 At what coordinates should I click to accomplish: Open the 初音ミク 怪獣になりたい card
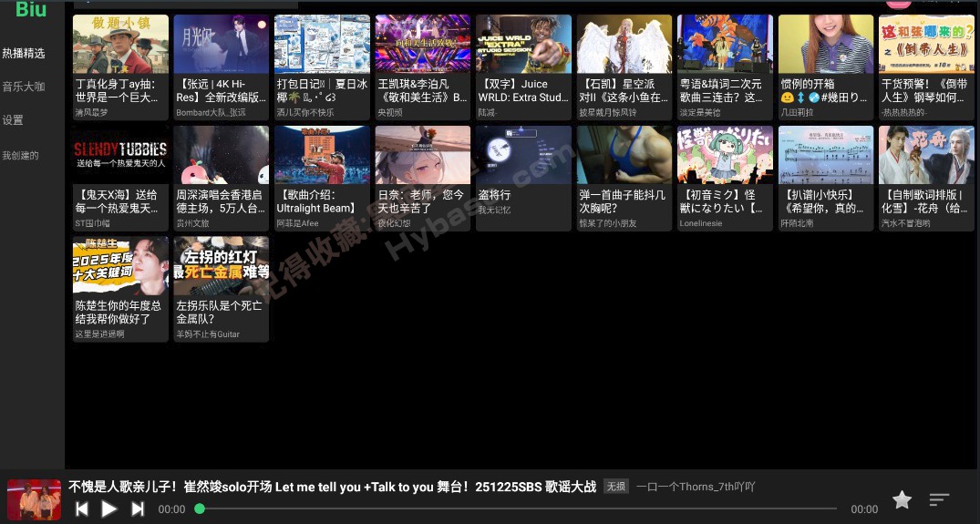tap(725, 179)
